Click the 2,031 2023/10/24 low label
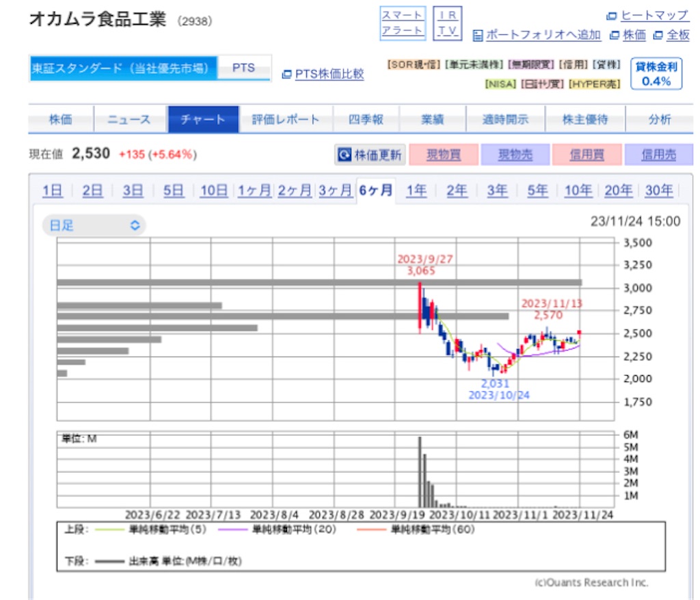 click(498, 390)
